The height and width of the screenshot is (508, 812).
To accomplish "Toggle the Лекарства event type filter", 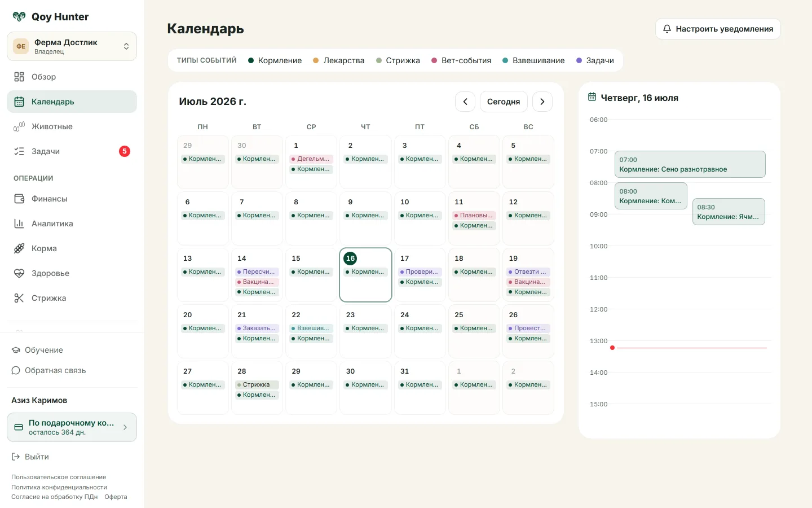I will pos(338,60).
